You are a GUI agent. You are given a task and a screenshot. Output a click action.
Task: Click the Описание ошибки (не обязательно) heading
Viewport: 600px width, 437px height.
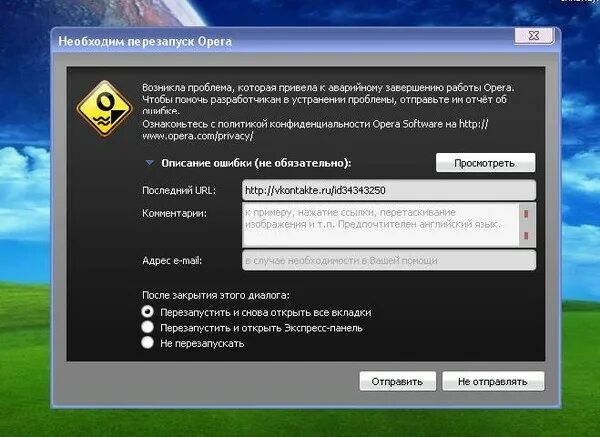[256, 163]
